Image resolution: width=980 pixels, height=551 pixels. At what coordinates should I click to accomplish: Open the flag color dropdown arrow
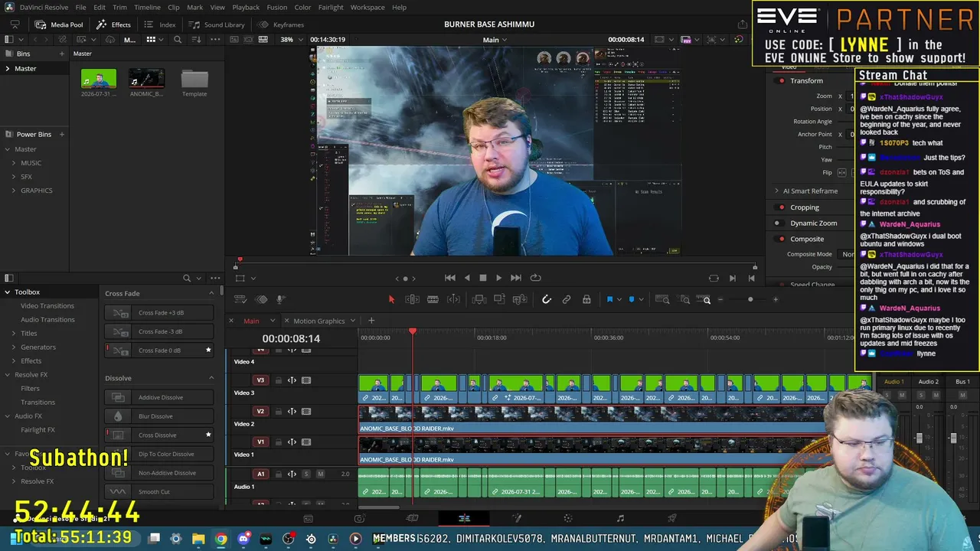[619, 299]
